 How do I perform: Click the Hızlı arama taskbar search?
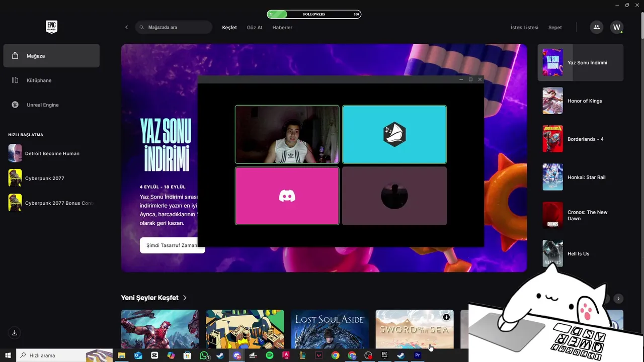coord(64,355)
